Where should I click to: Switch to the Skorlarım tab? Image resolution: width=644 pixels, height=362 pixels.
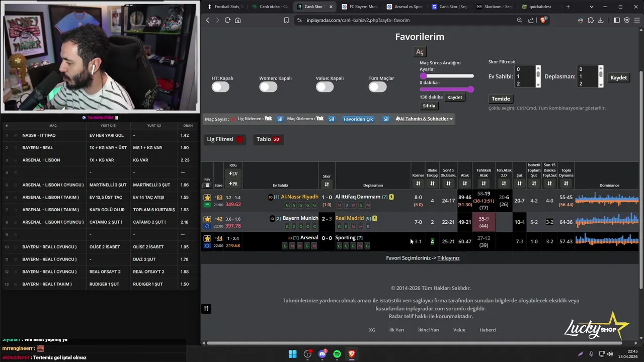pyautogui.click(x=494, y=7)
